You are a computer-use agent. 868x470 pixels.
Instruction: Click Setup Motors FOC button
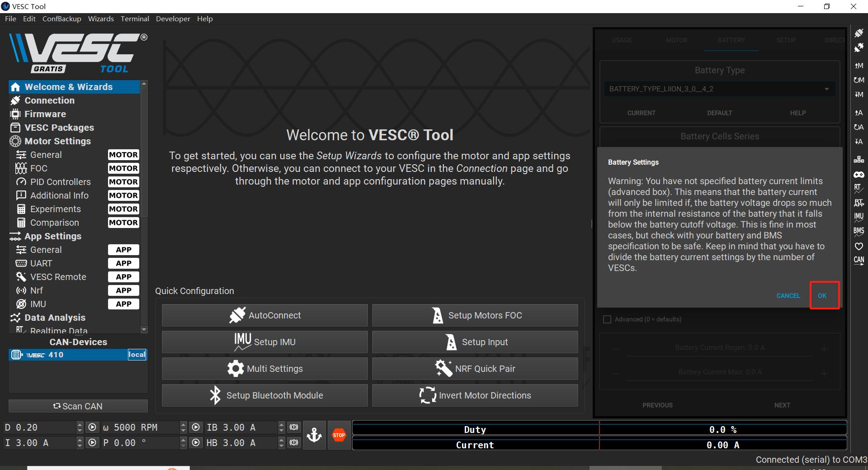475,315
